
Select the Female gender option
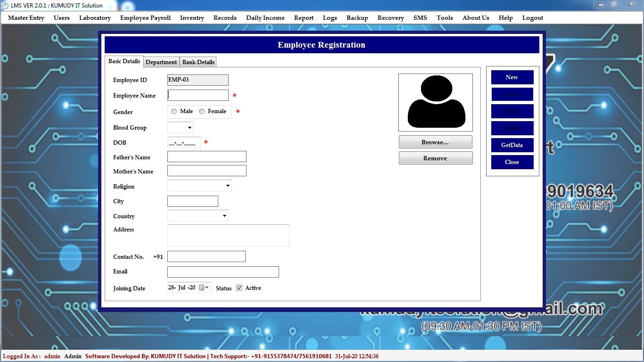pos(202,112)
